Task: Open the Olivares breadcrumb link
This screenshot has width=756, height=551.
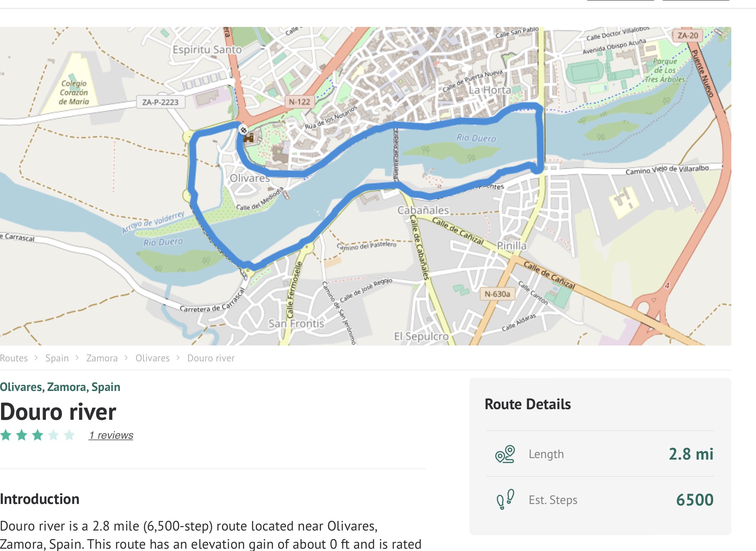Action: pyautogui.click(x=153, y=358)
